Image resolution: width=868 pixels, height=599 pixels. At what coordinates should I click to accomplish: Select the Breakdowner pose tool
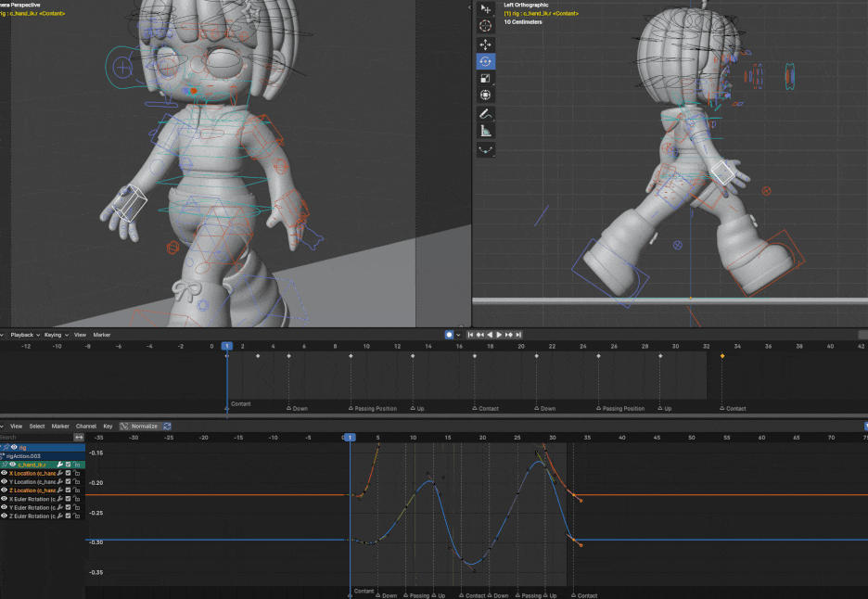[486, 150]
